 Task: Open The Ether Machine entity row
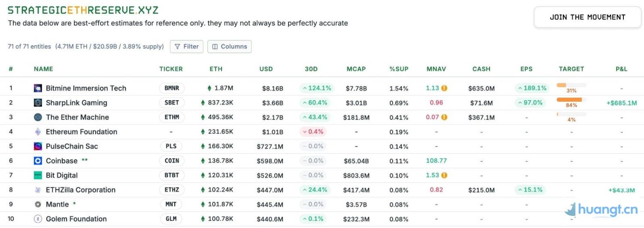(77, 117)
